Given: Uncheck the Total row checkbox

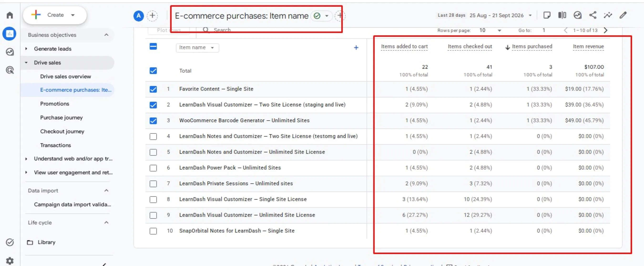Looking at the screenshot, I should point(153,71).
